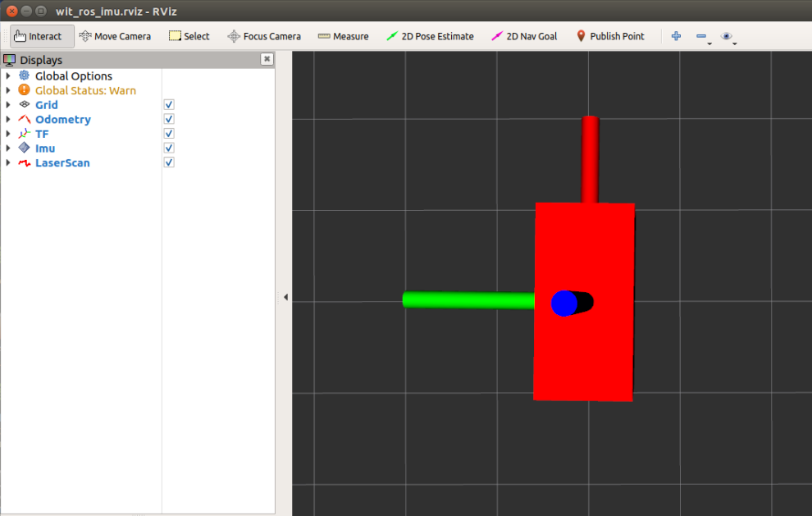Viewport: 812px width, 516px height.
Task: Activate the Move Camera tool
Action: click(115, 36)
